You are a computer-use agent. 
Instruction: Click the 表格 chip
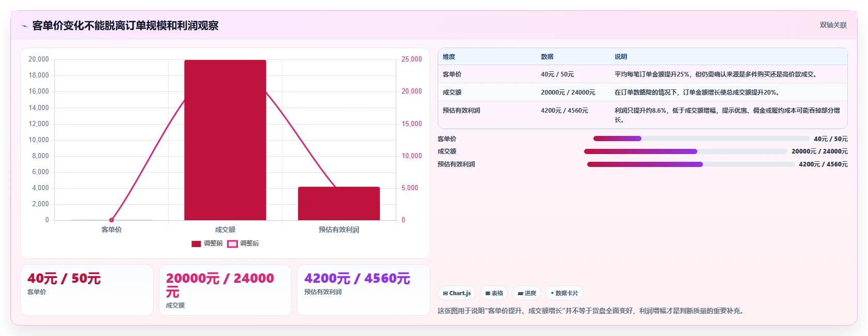point(494,293)
